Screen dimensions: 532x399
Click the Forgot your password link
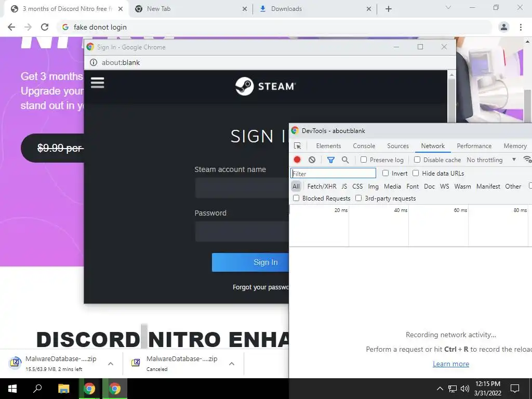261,287
